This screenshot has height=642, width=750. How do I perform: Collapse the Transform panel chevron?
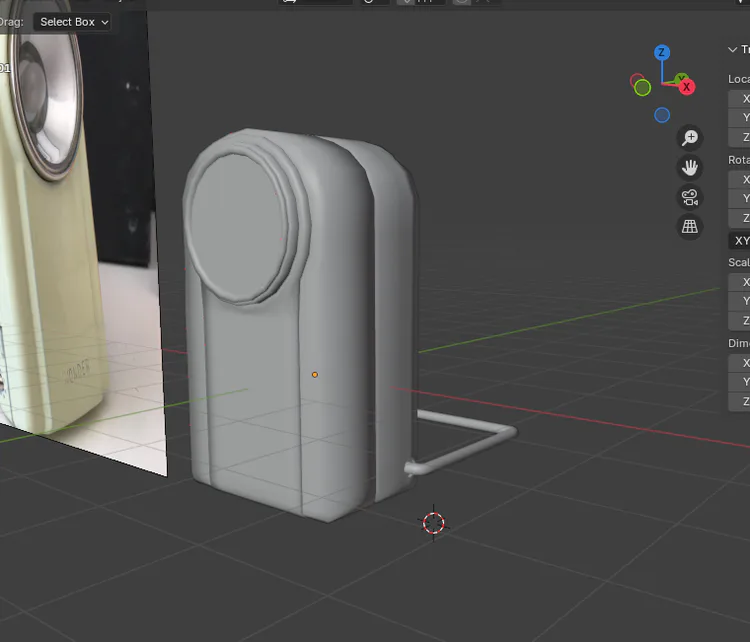point(732,49)
